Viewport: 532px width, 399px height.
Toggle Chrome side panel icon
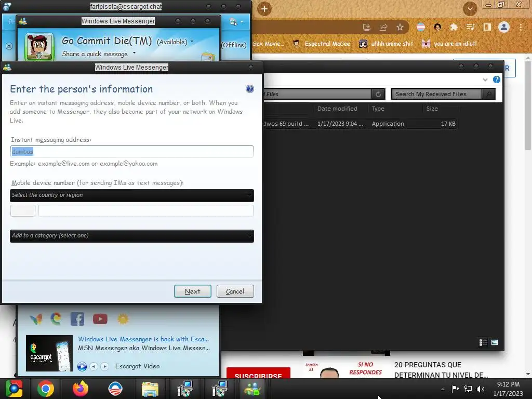[487, 27]
